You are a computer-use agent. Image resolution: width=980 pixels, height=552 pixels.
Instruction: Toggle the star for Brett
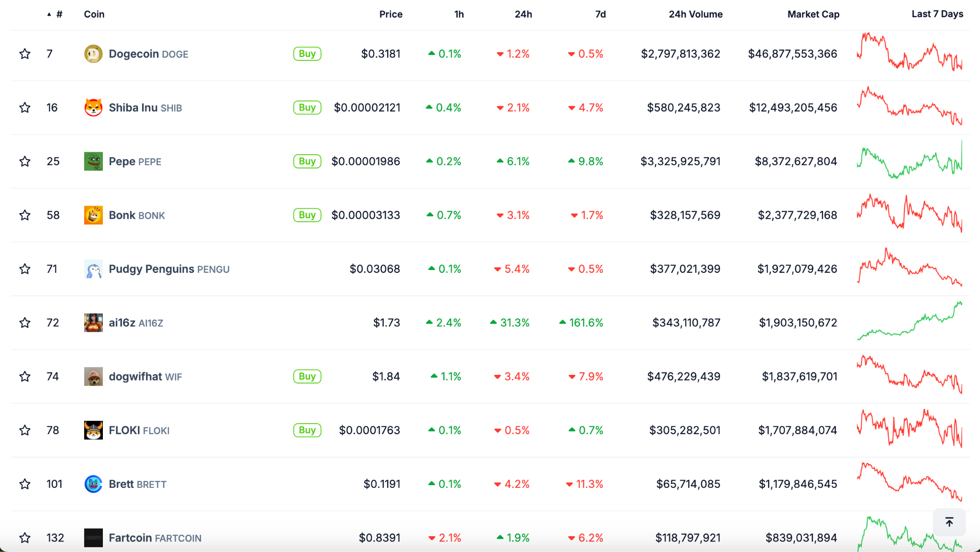point(25,484)
